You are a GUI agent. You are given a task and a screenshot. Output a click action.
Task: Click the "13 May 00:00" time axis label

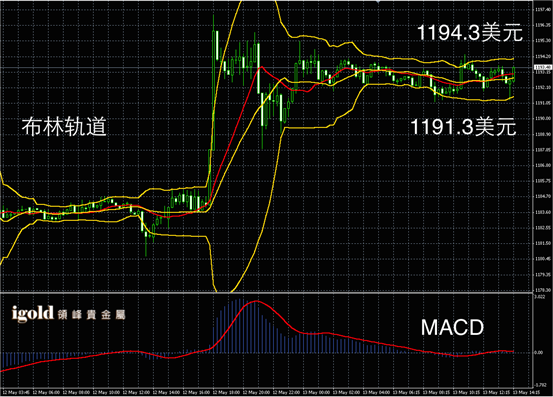[x=316, y=392]
